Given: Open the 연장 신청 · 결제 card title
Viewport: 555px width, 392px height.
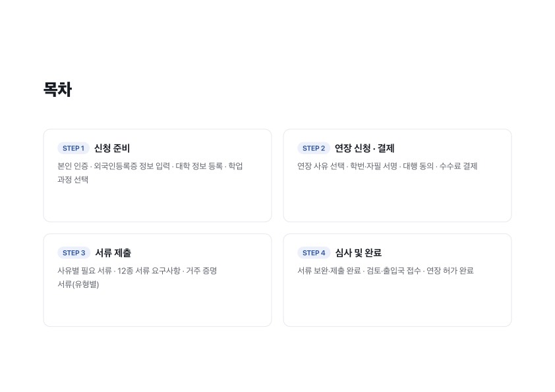Looking at the screenshot, I should click(365, 148).
